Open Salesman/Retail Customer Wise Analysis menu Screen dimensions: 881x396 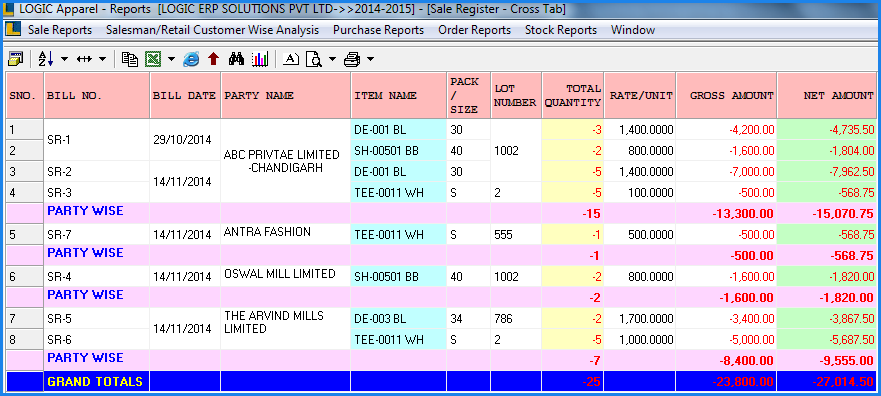212,30
